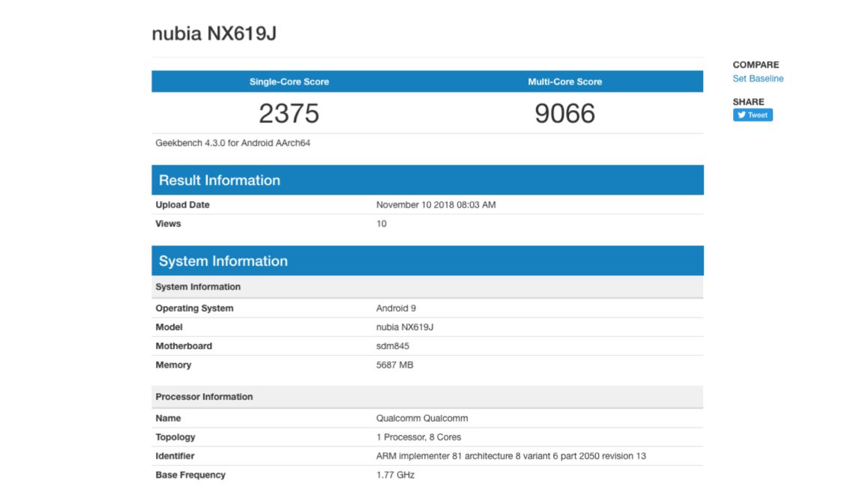Click the Processor Information subheading
The width and height of the screenshot is (841, 504).
(x=204, y=397)
